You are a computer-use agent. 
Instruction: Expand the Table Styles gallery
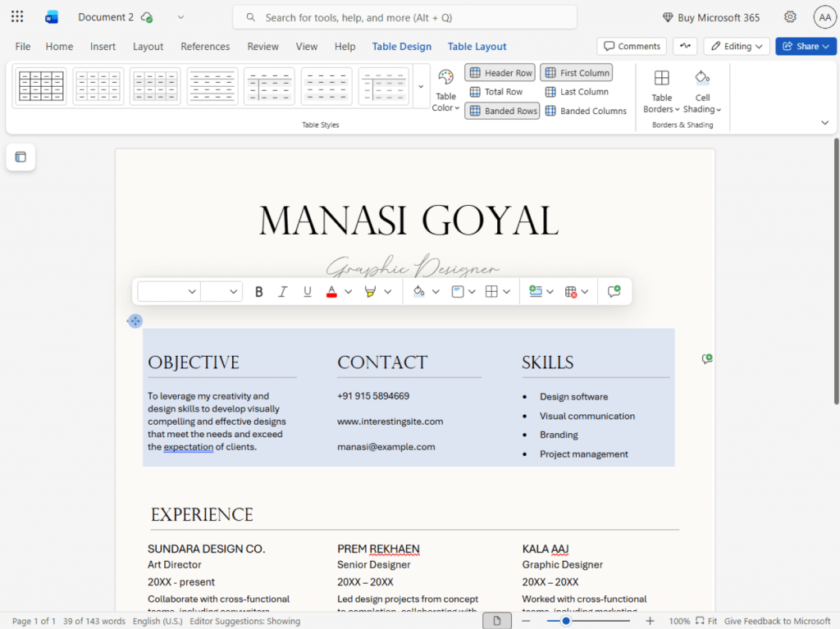click(422, 86)
